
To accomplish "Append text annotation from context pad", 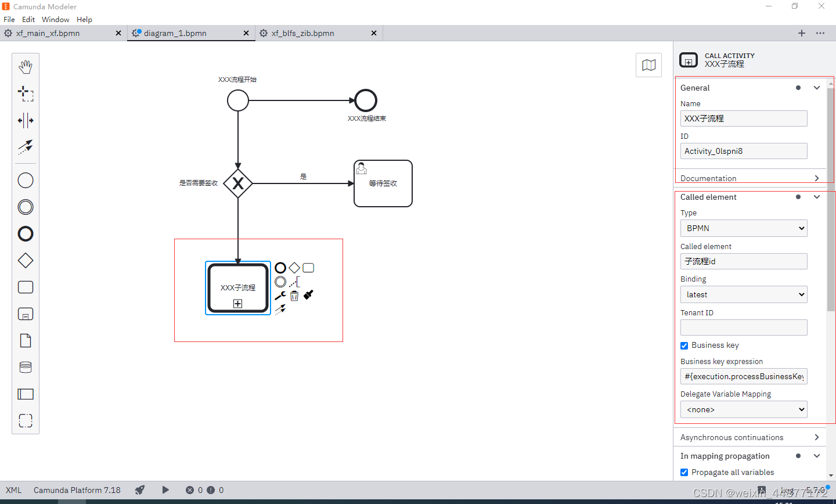I will 294,282.
